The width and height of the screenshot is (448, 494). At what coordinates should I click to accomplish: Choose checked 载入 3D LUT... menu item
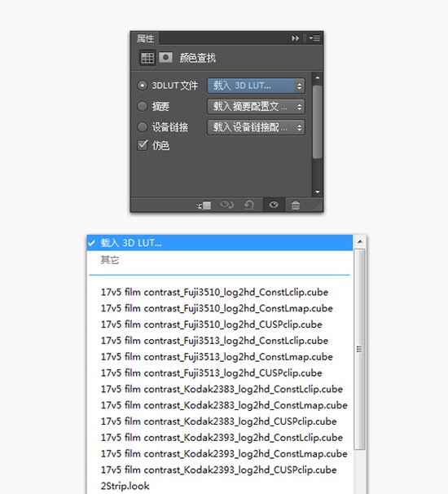[220, 243]
